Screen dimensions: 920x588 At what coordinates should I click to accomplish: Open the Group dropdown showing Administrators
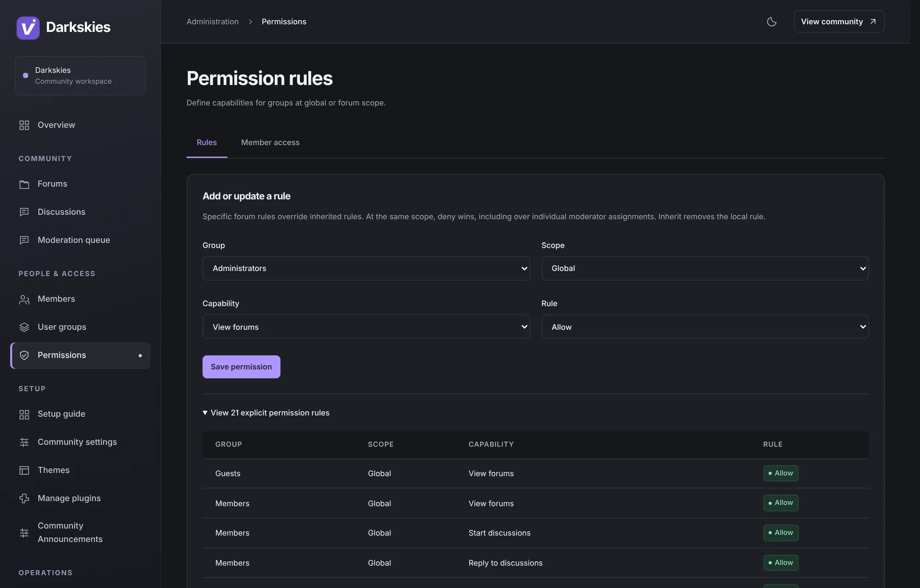pos(366,268)
